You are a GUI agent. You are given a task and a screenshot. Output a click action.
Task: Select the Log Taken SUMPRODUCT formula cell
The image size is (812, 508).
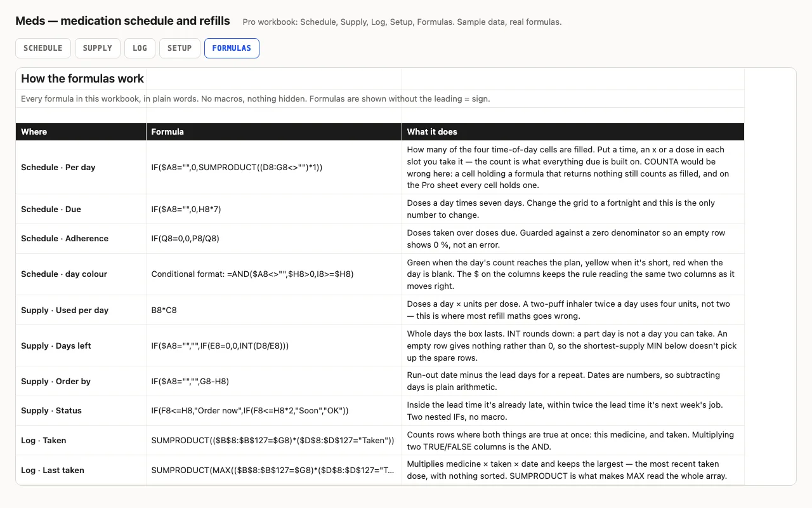click(x=274, y=441)
